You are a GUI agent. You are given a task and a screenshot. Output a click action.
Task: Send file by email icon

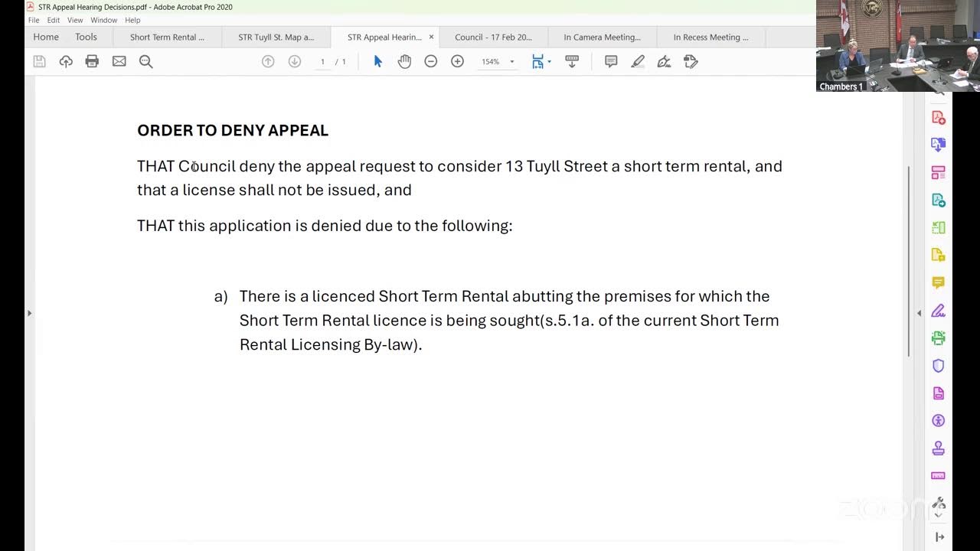coord(119,61)
